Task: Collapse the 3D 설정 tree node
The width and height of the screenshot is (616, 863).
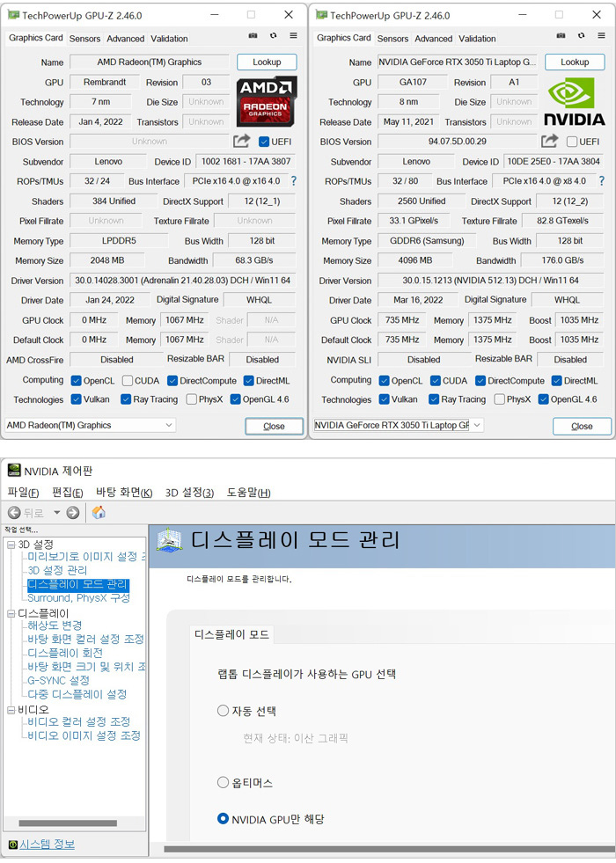Action: [x=11, y=545]
